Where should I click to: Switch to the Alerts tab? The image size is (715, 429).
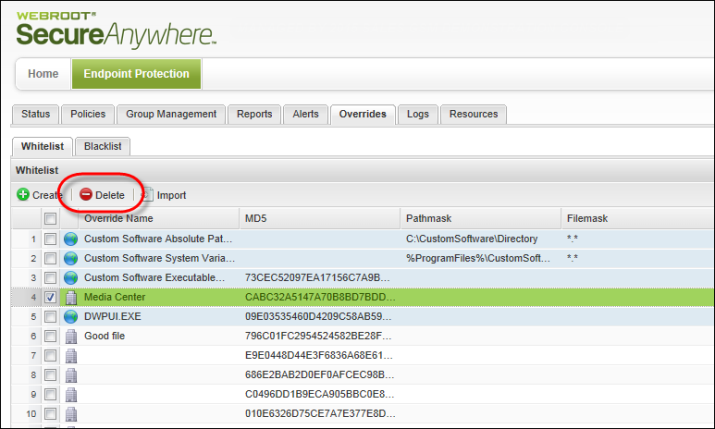(x=306, y=114)
